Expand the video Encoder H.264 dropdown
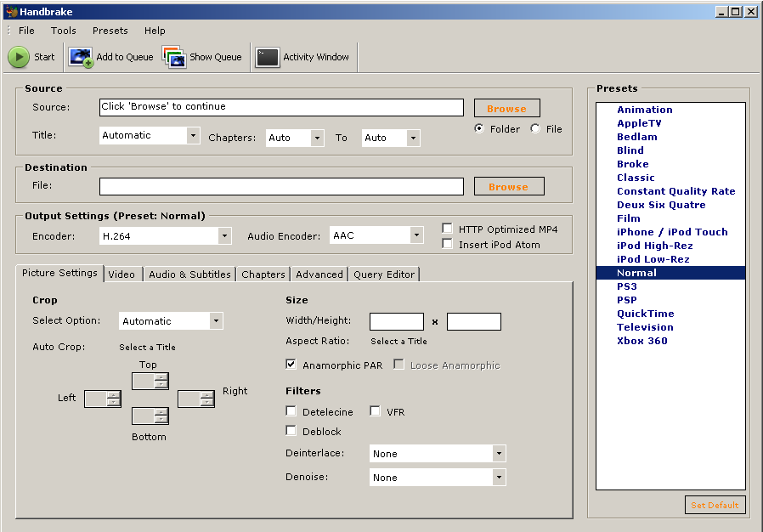Image resolution: width=763 pixels, height=532 pixels. click(x=224, y=235)
